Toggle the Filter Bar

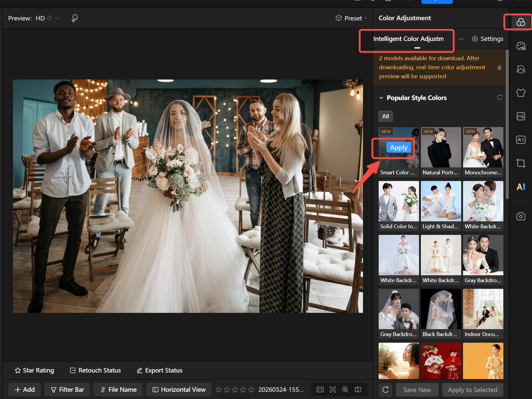(67, 389)
